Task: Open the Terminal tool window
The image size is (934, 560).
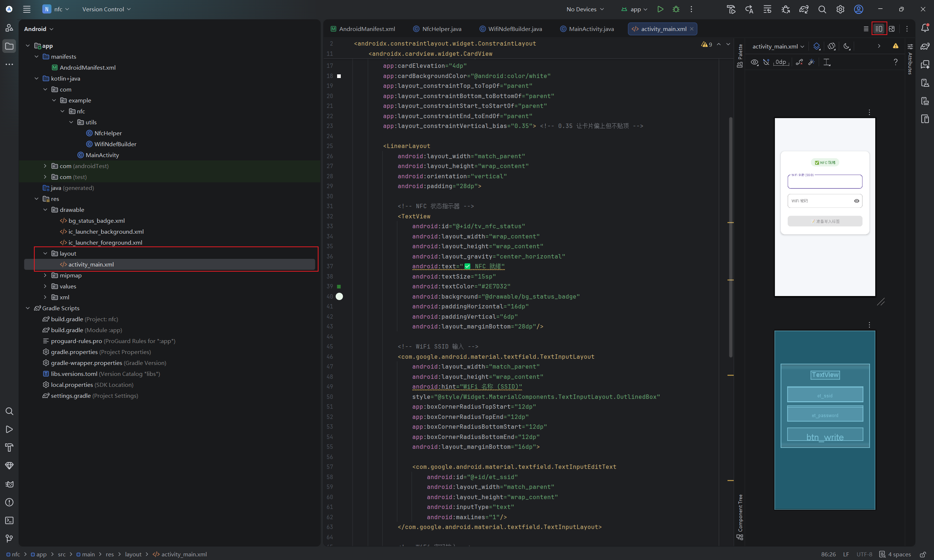Action: click(x=9, y=520)
